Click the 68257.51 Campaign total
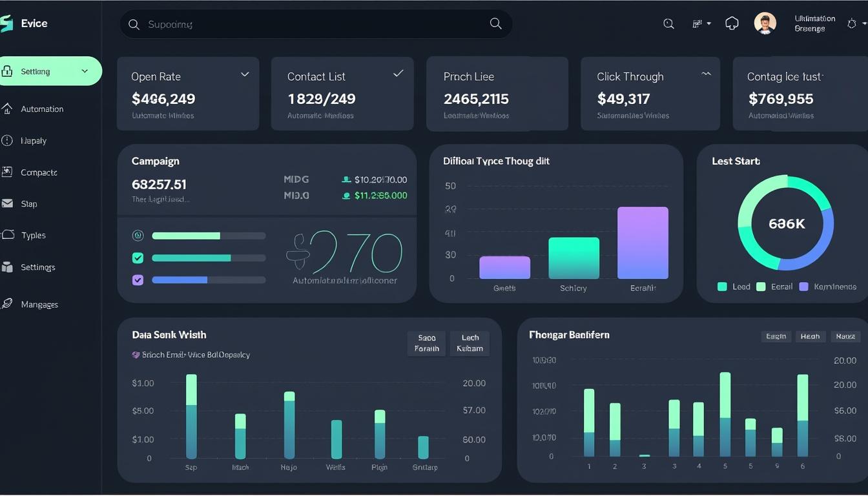 159,185
